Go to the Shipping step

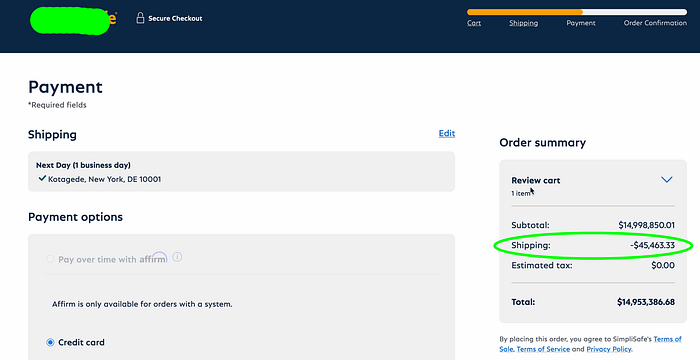[524, 23]
